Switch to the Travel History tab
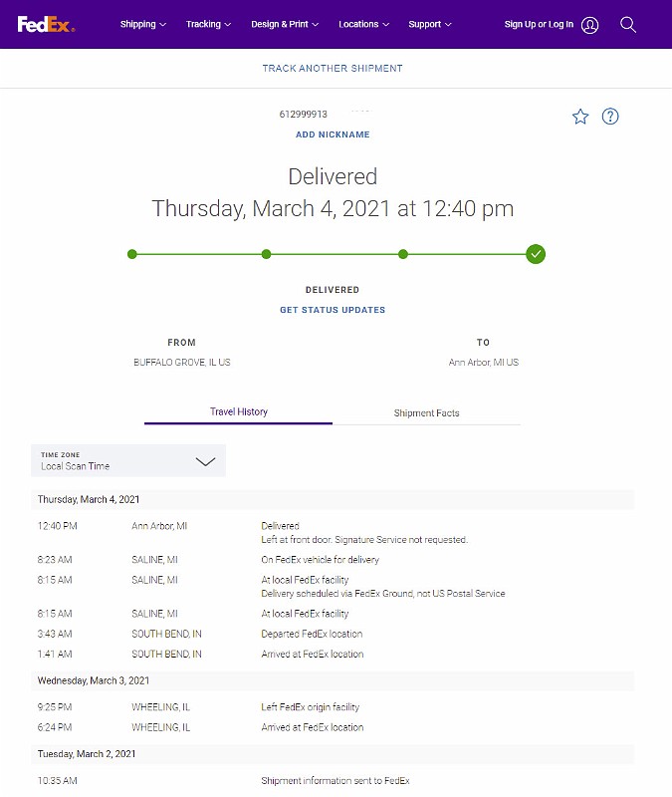Screen dimensions: 672x797 [239, 411]
